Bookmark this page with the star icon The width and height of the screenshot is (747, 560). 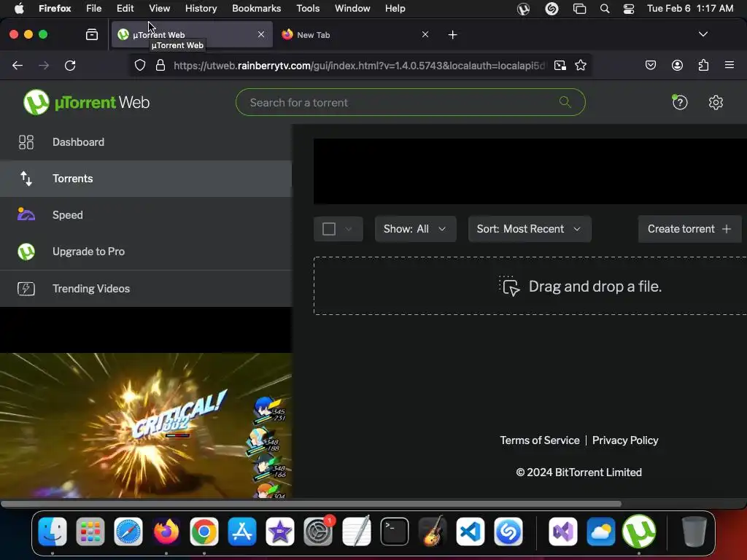point(580,65)
